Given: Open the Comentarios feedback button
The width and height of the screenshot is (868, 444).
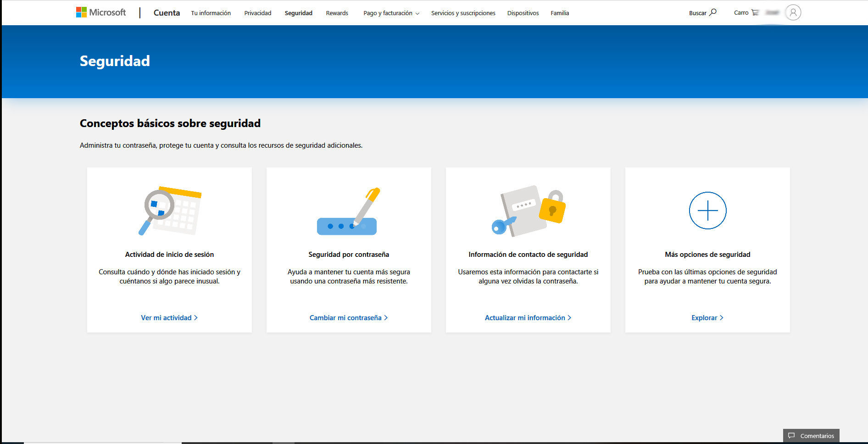Looking at the screenshot, I should click(811, 436).
